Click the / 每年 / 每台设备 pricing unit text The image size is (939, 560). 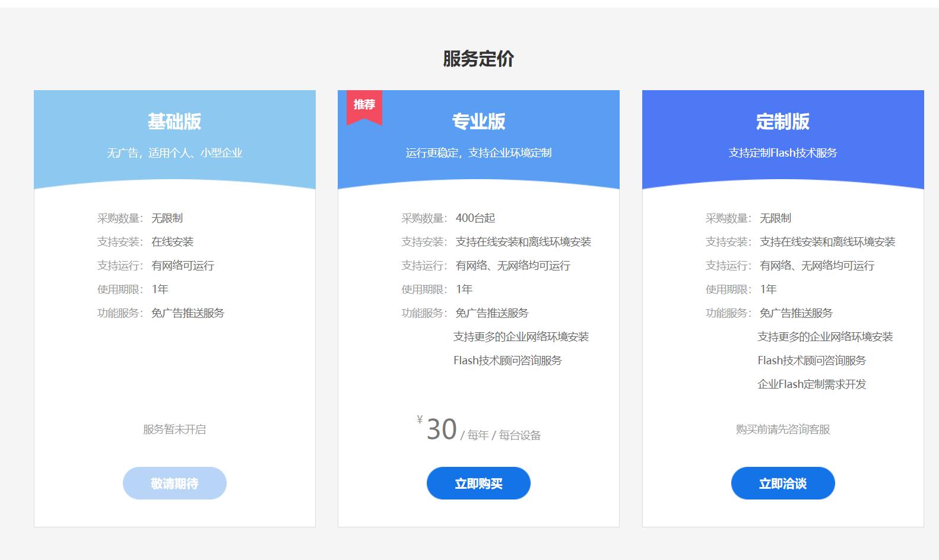[x=501, y=435]
